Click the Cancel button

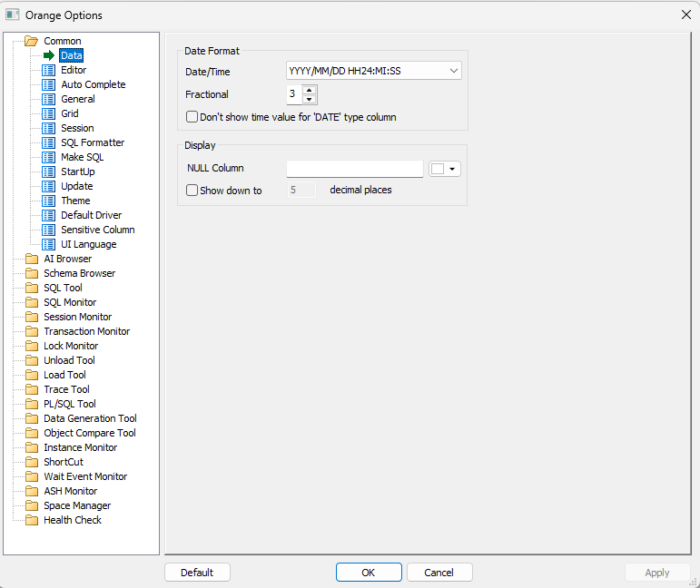tap(439, 573)
